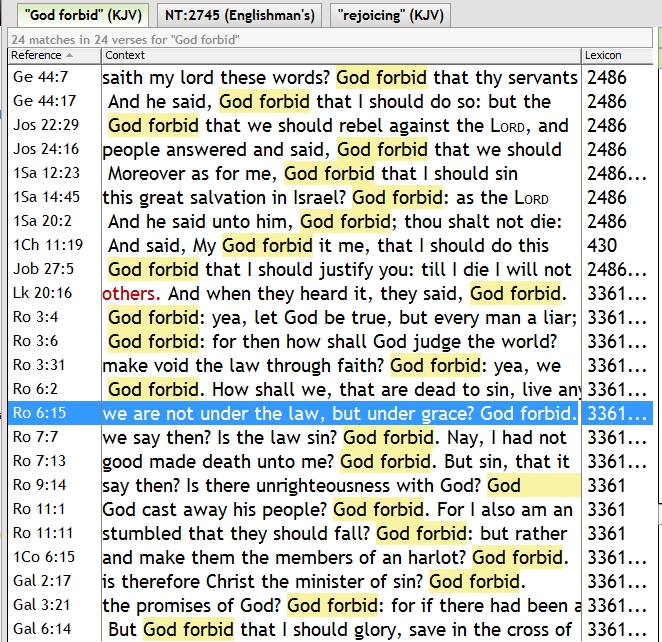Click lexicon number 430 for 1Ch 11:19

(x=601, y=245)
